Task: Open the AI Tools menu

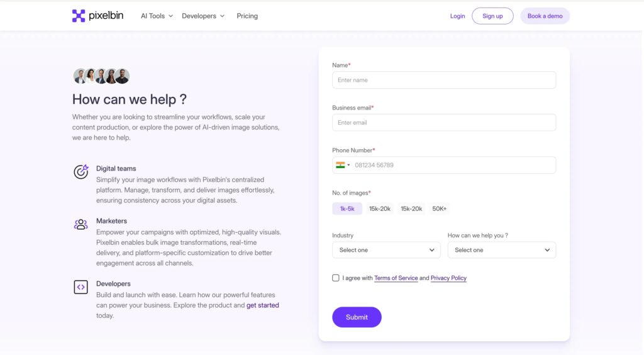Action: pos(157,16)
